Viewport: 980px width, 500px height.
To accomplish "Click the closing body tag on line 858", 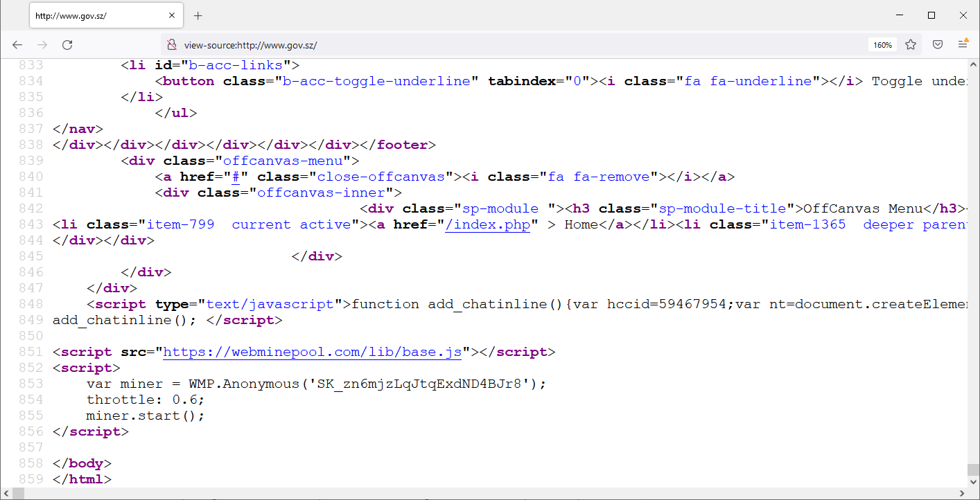I will (x=82, y=463).
